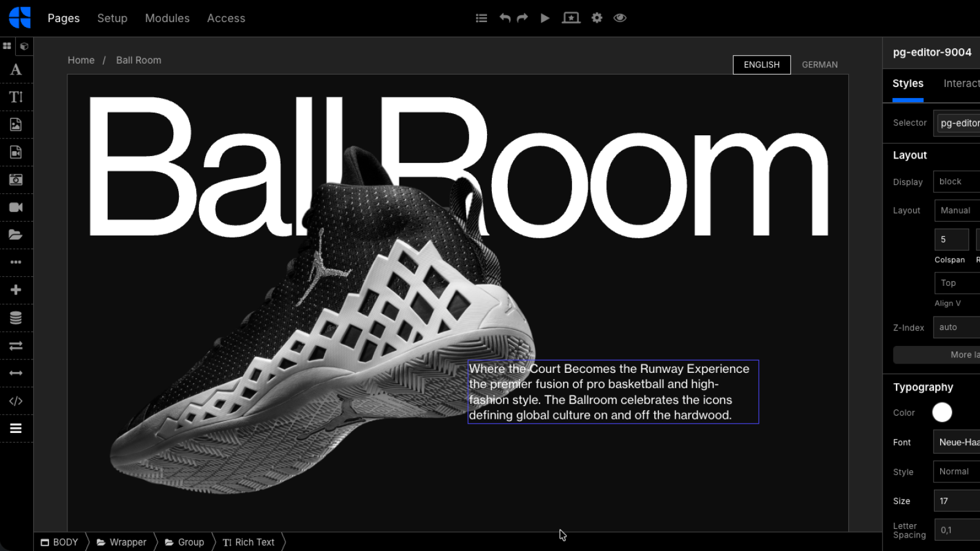980x551 pixels.
Task: Select the English language option
Action: pos(761,65)
